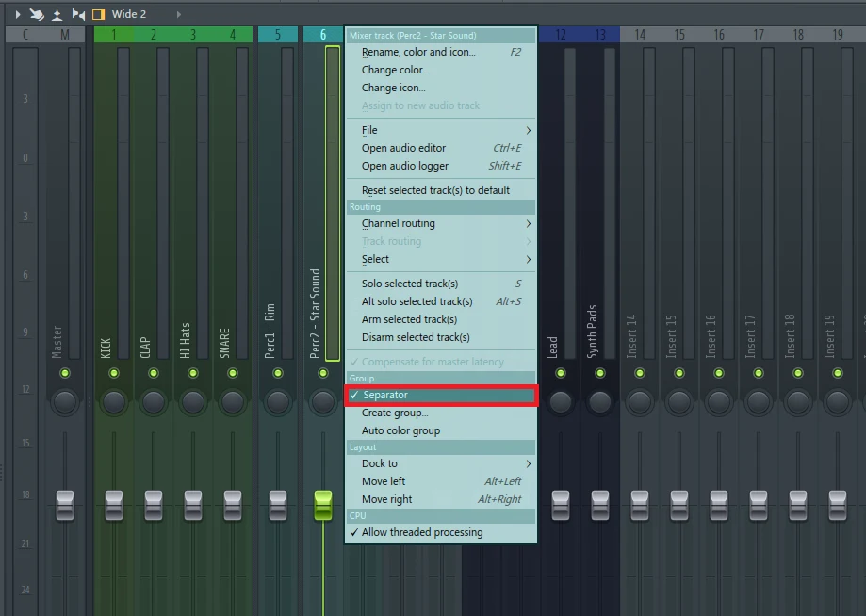Click the HI Hats volume fader
866x616 pixels.
[x=193, y=504]
